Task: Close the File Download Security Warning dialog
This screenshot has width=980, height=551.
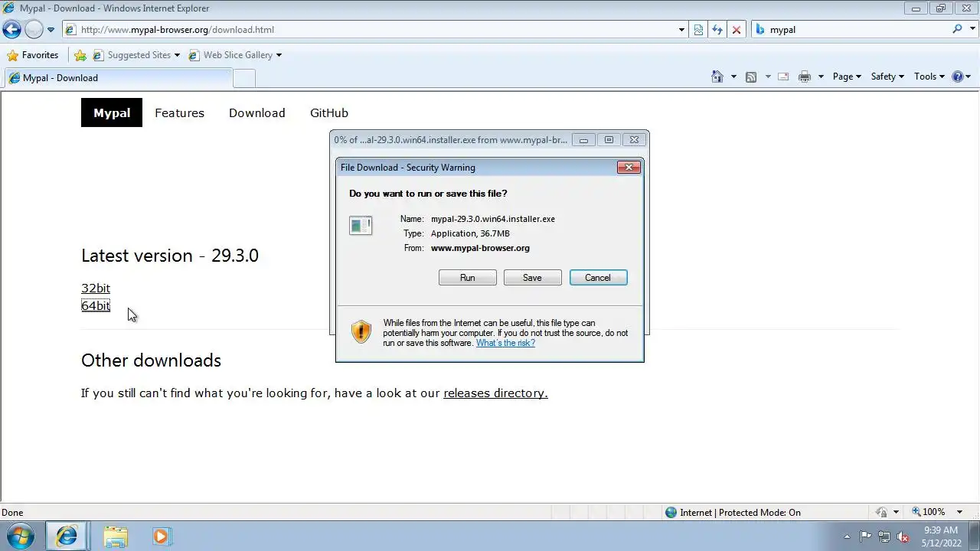Action: 629,168
